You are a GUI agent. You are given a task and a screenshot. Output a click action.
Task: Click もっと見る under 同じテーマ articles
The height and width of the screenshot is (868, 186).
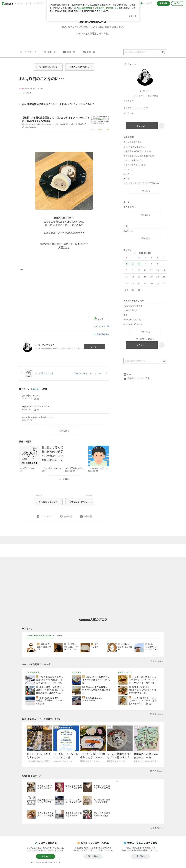pyautogui.click(x=64, y=431)
